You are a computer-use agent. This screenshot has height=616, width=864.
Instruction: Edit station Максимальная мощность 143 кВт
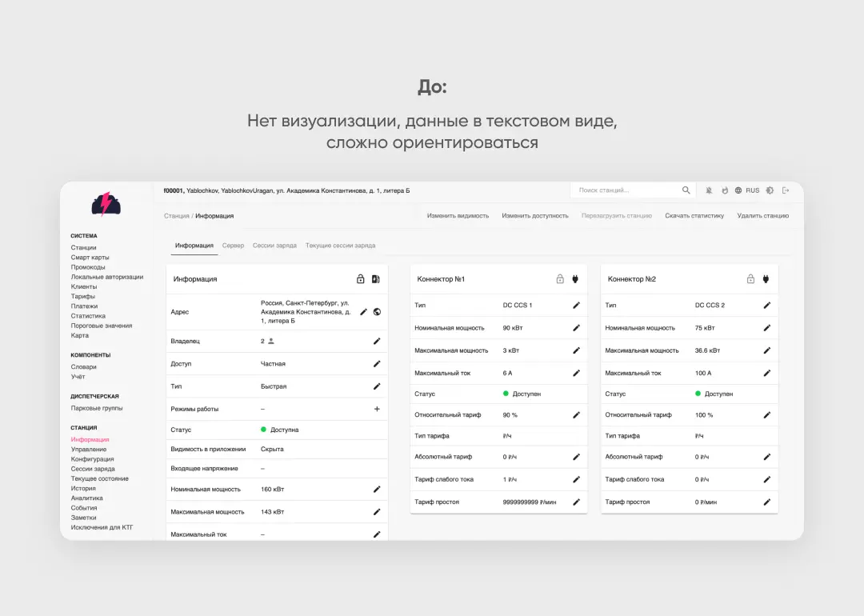(377, 512)
